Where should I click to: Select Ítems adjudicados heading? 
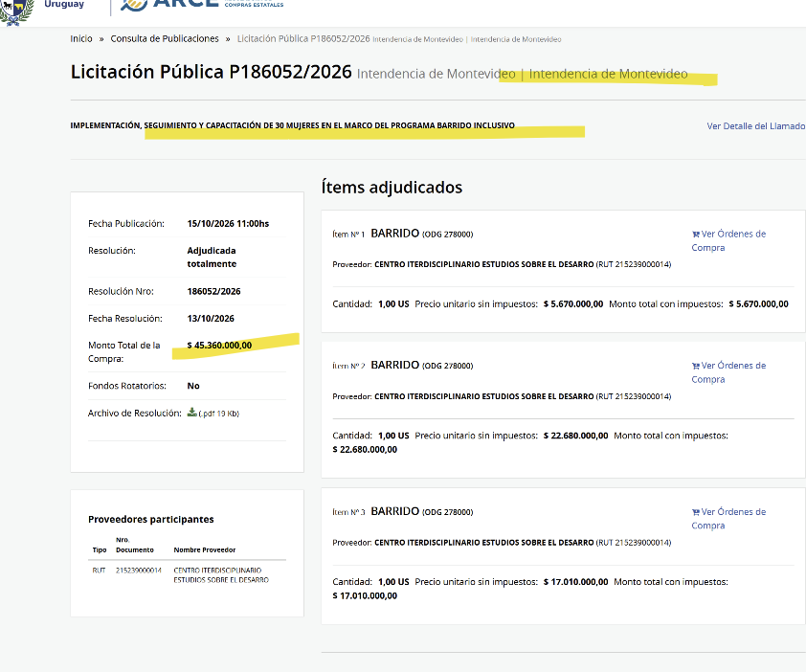392,188
